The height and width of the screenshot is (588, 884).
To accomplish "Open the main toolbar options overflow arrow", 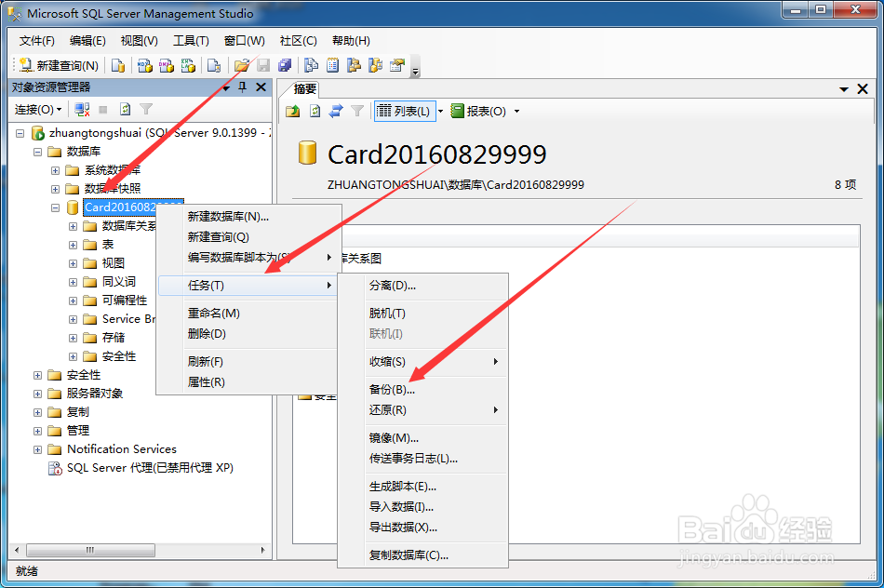I will point(416,66).
